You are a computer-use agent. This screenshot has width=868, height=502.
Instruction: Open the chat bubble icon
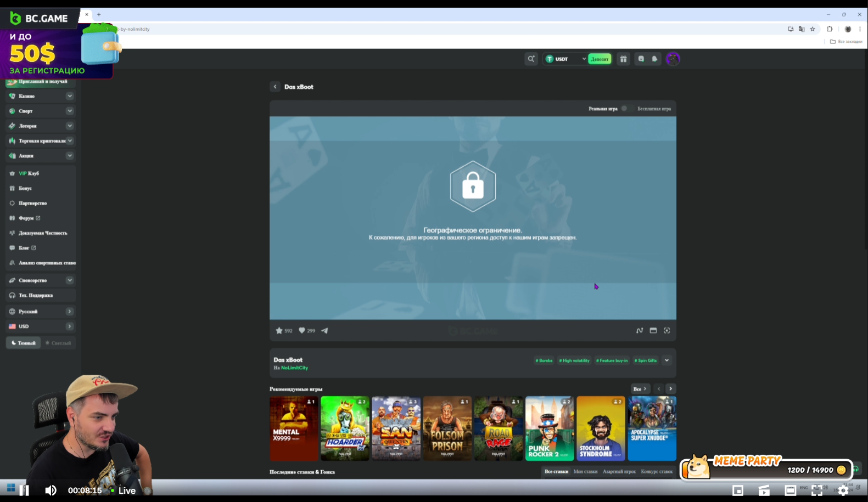pyautogui.click(x=641, y=59)
